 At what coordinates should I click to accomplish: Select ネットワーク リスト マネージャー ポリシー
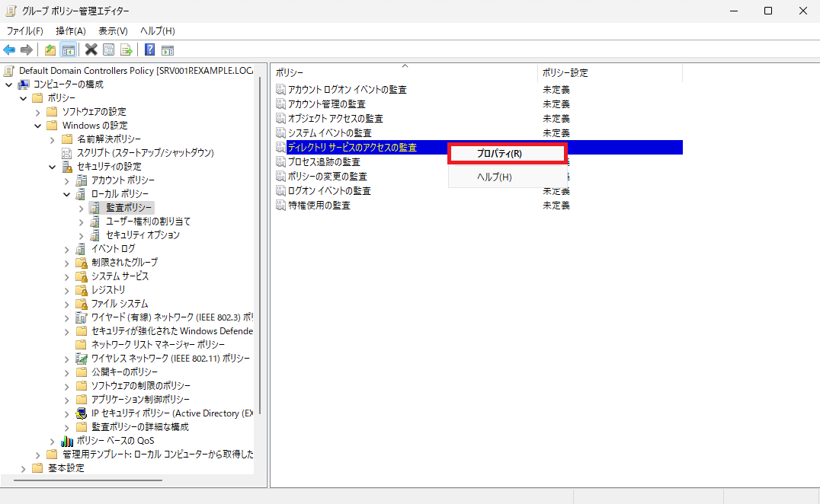click(x=158, y=345)
